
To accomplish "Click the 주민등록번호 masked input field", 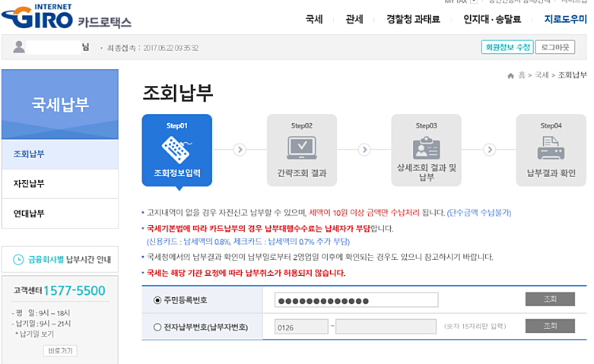I will click(356, 299).
